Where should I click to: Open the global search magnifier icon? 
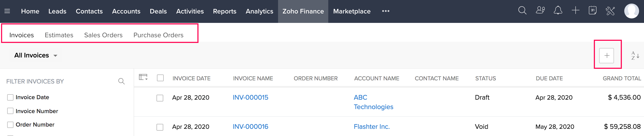tap(522, 11)
